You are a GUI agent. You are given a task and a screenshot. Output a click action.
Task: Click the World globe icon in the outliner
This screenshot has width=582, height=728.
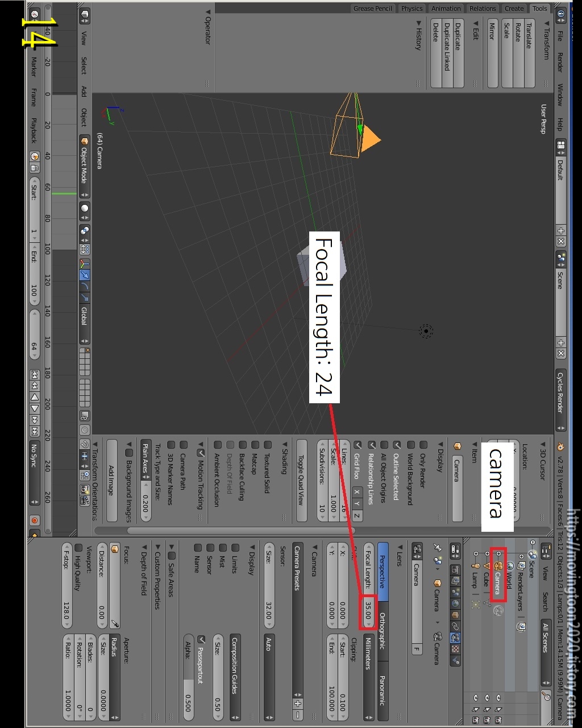[510, 566]
